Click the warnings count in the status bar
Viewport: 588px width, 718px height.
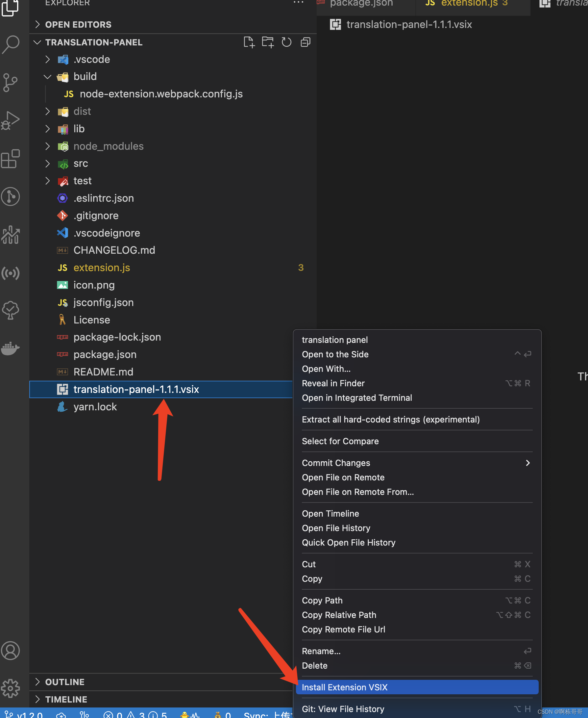tap(136, 715)
